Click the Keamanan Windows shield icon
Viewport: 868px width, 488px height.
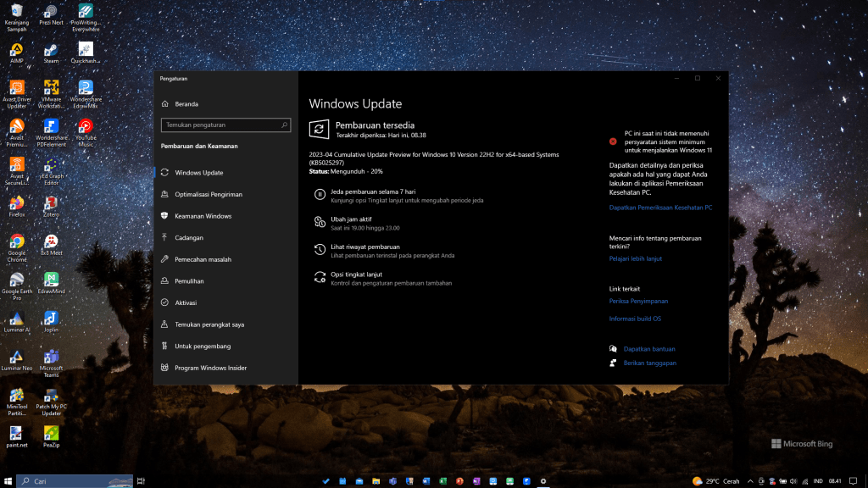coord(164,216)
